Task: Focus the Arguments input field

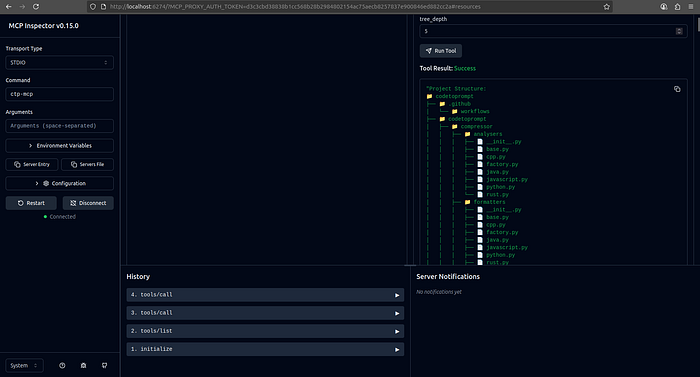Action: pos(59,126)
